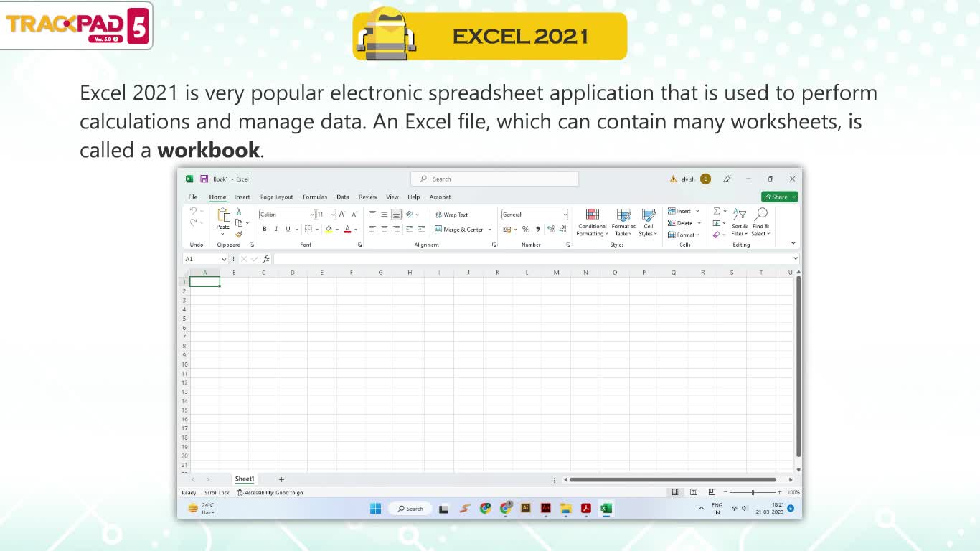The width and height of the screenshot is (980, 551).
Task: Click the pen icon beside the user avatar
Action: 727,179
